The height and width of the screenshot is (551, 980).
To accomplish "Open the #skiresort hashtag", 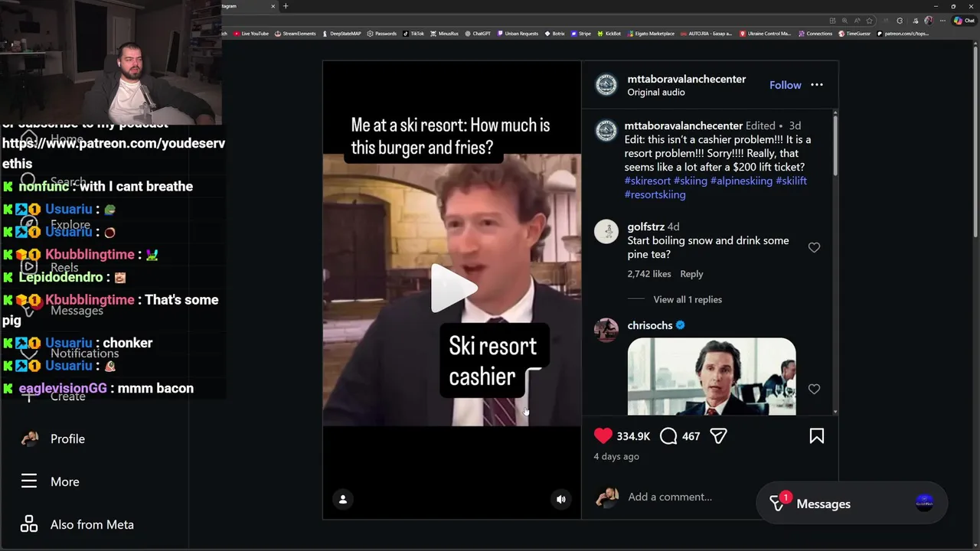I will pyautogui.click(x=648, y=181).
